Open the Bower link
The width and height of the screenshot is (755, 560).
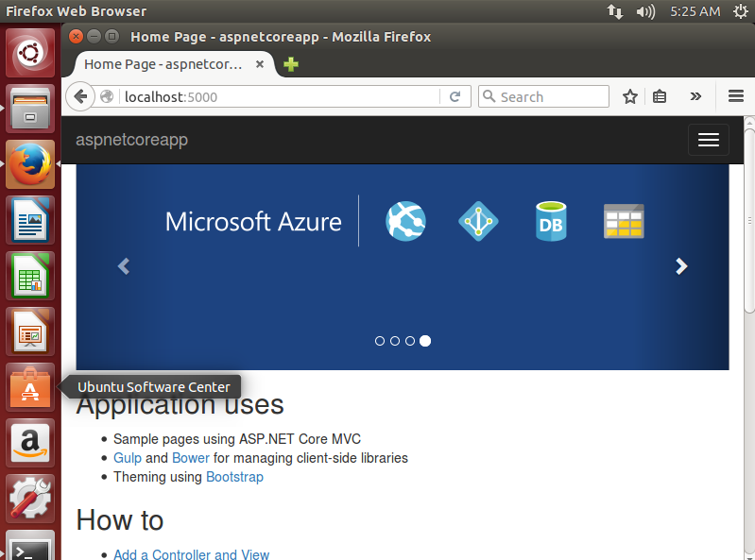(x=191, y=458)
